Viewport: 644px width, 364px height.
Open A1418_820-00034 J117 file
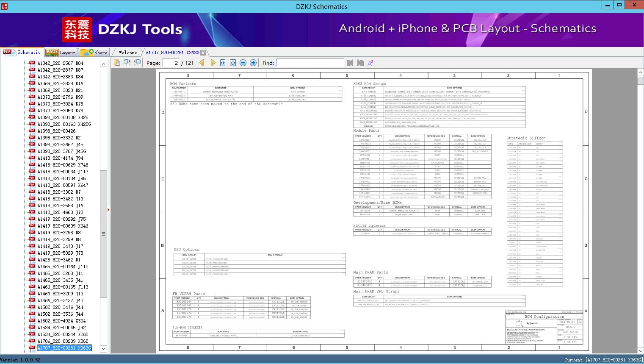pyautogui.click(x=63, y=172)
